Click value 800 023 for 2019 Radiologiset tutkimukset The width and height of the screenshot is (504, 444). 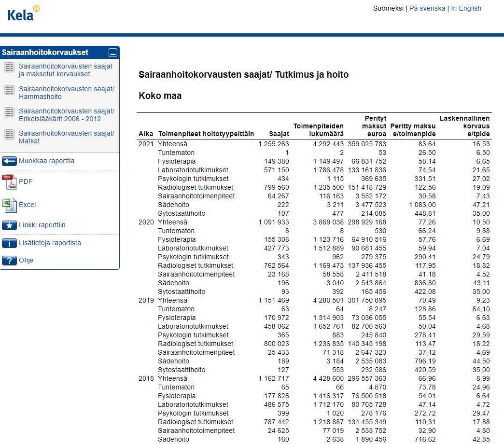277,344
